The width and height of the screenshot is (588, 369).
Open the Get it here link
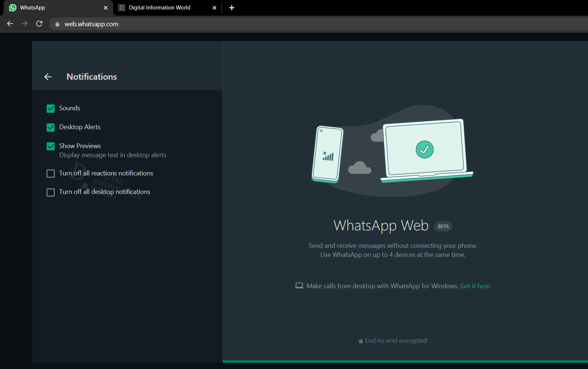[475, 286]
